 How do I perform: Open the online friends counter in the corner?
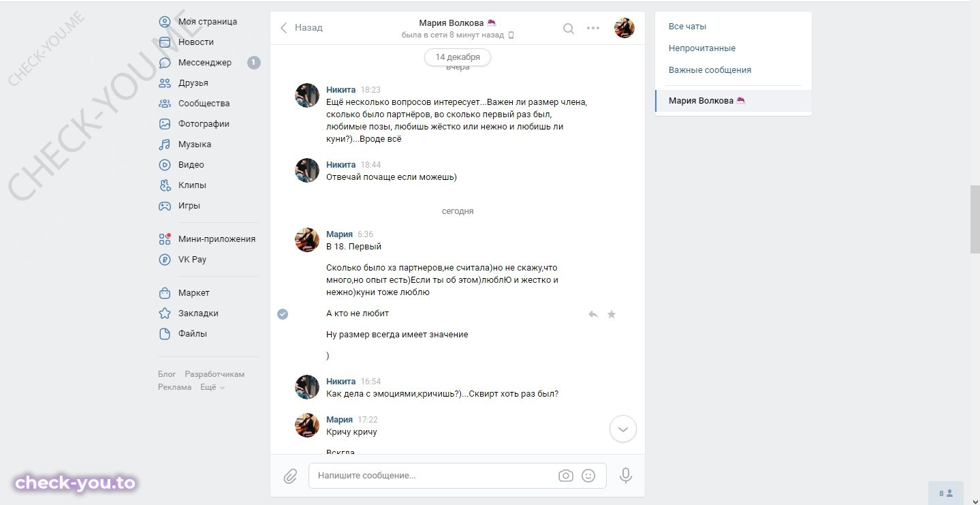tap(946, 493)
